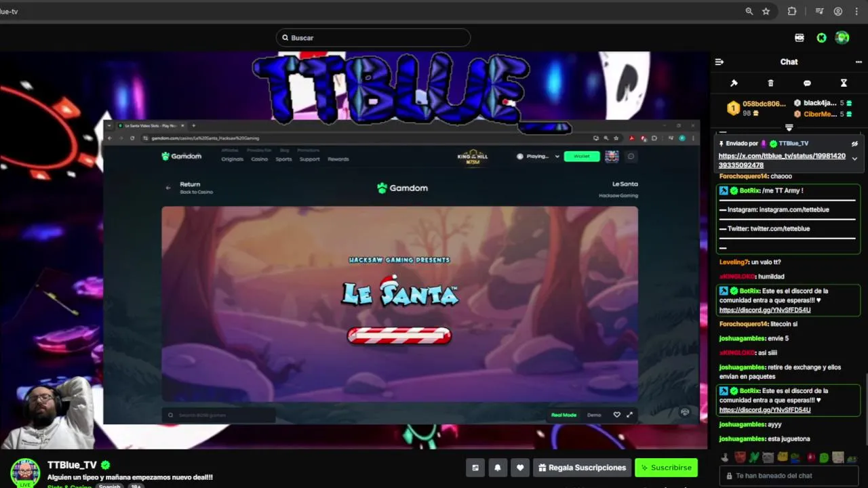Open Casino menu in Gamdom window
868x488 pixels.
259,159
